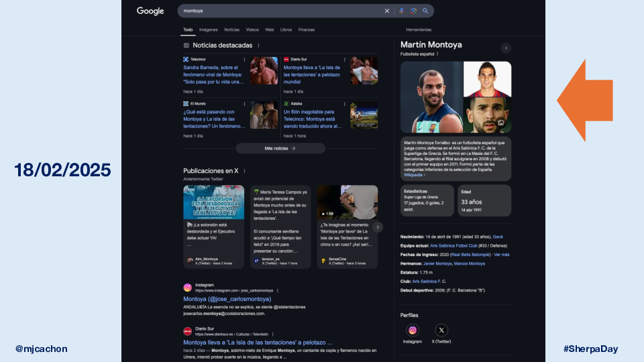Open three-dot menu beside Futbolista español

(x=437, y=54)
